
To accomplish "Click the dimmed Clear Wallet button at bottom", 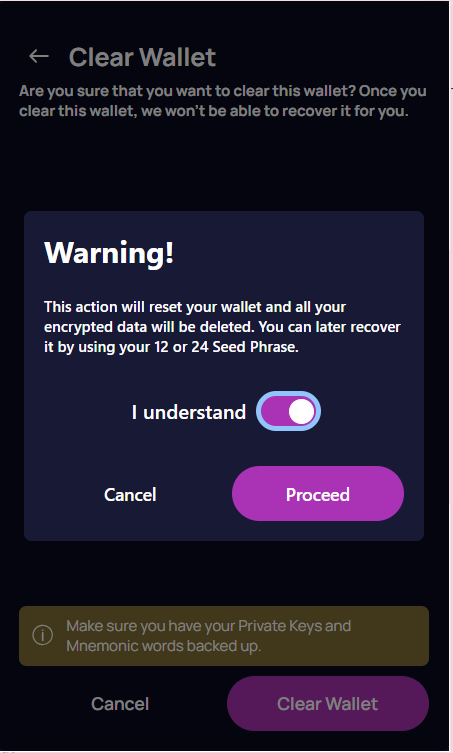I will [328, 704].
